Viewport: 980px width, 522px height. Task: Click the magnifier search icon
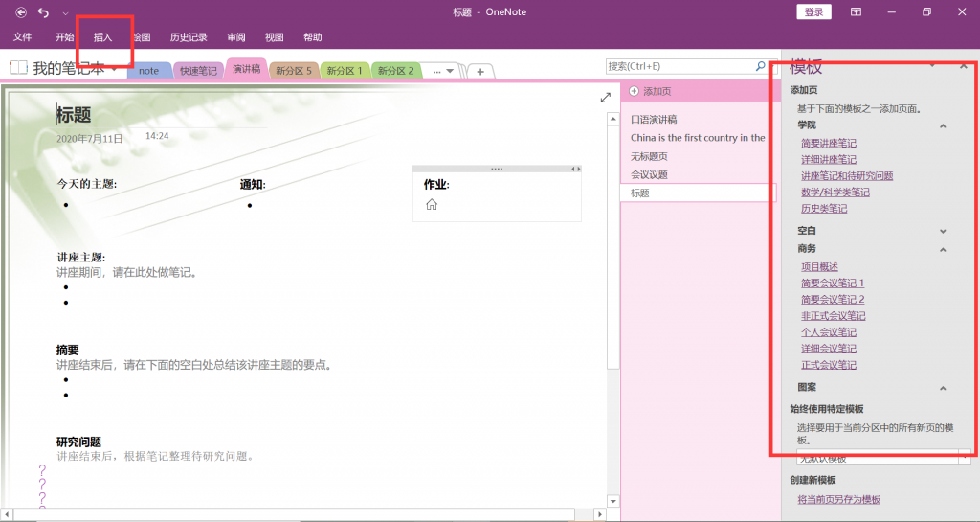[x=761, y=66]
